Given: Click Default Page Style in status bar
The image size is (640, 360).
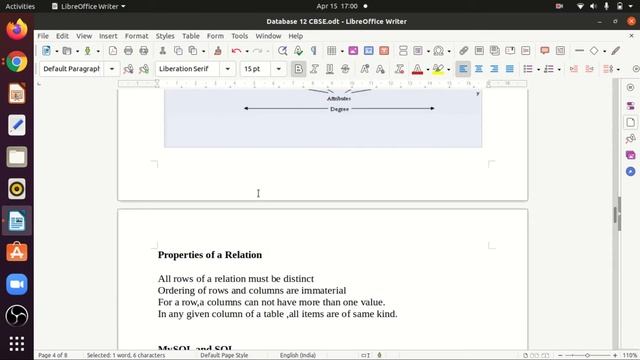Looking at the screenshot, I should (x=224, y=355).
